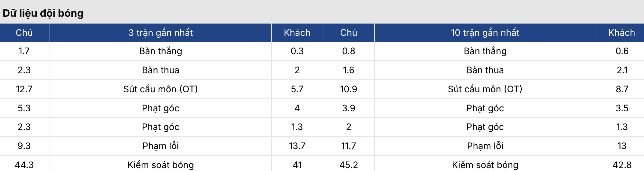Click "Kiểm soát bóng" label under 3 trận gần nhất
The height and width of the screenshot is (171, 644).
tap(160, 165)
